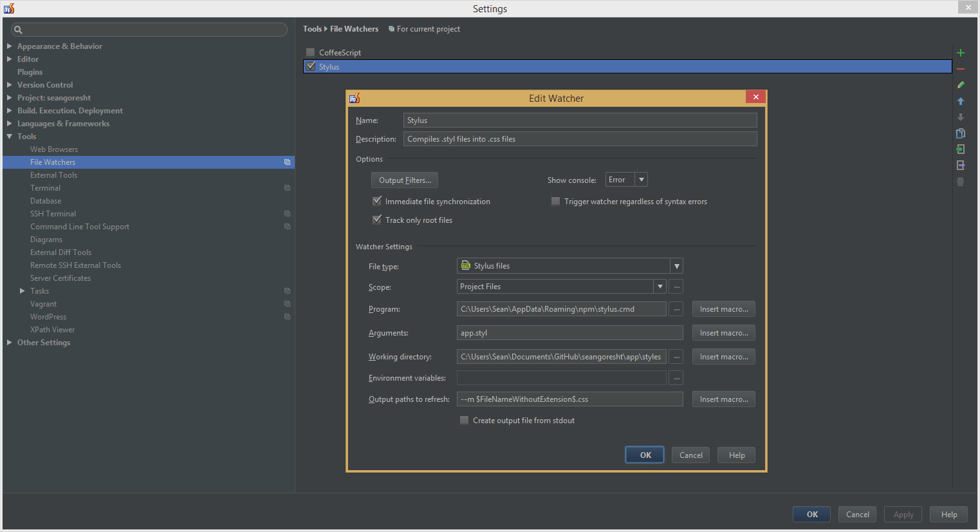
Task: Close the Edit Watcher dialog
Action: point(756,97)
